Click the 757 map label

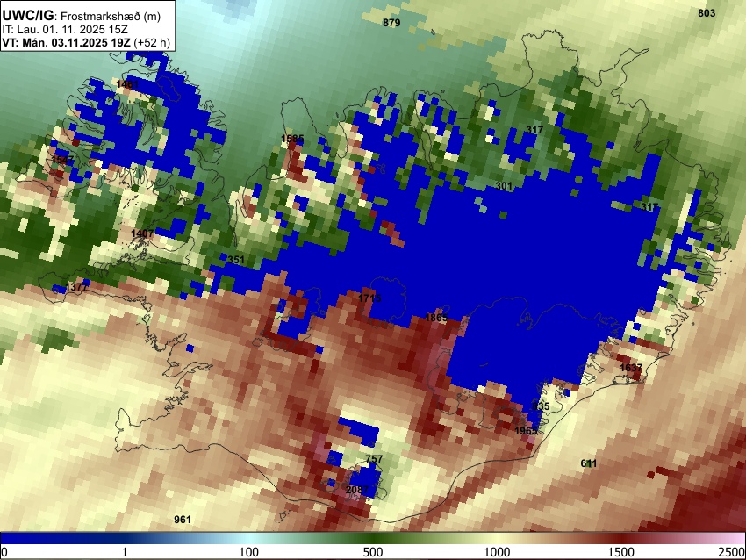pyautogui.click(x=374, y=459)
